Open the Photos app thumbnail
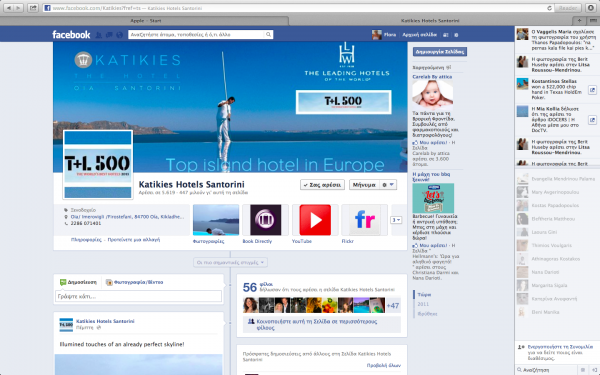600x375 pixels. tap(216, 220)
